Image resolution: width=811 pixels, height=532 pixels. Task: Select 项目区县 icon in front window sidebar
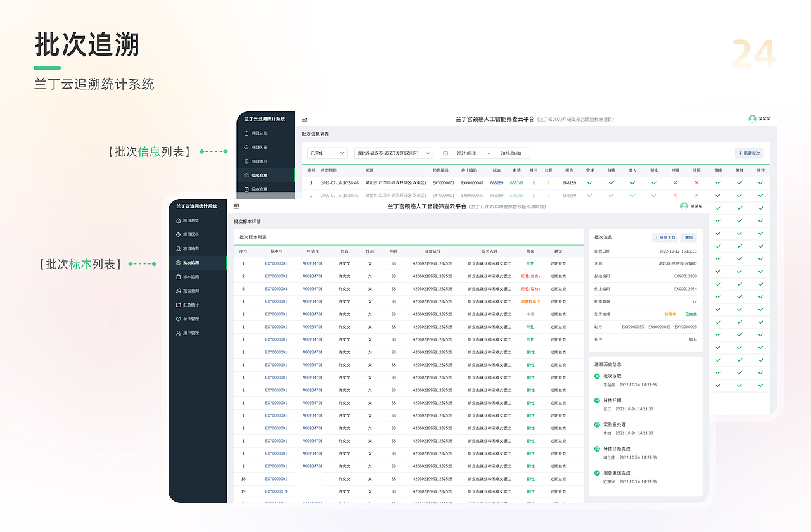(x=178, y=234)
